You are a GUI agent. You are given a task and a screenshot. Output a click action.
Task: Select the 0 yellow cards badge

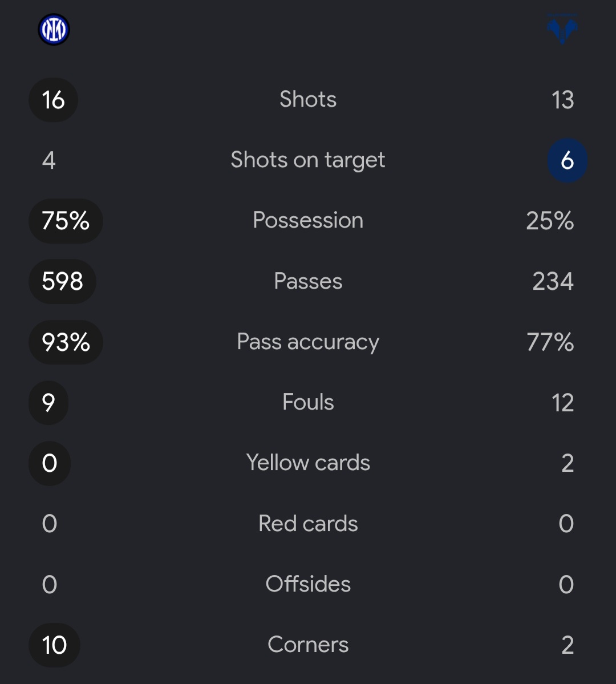click(50, 463)
